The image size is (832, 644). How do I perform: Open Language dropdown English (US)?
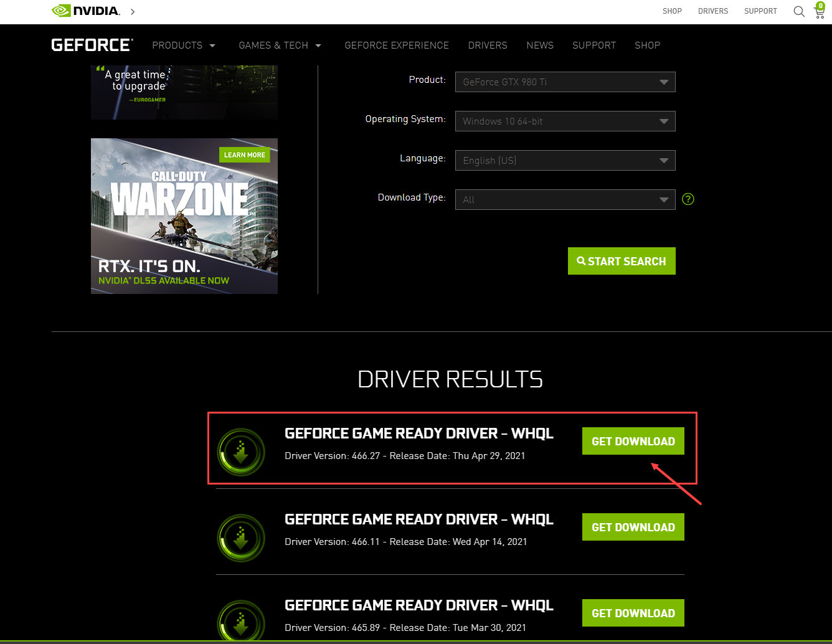[x=565, y=161]
